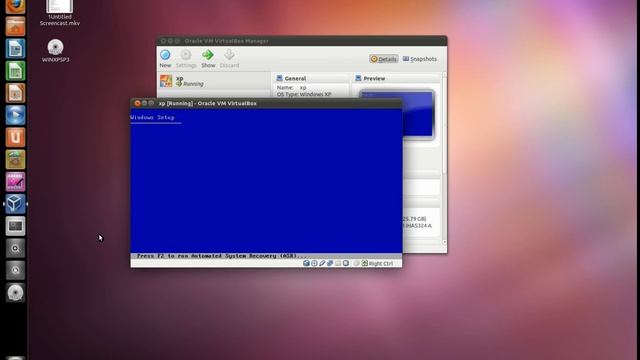640x360 pixels.
Task: Click the shared folders icon in VM status bar
Action: tap(338, 263)
